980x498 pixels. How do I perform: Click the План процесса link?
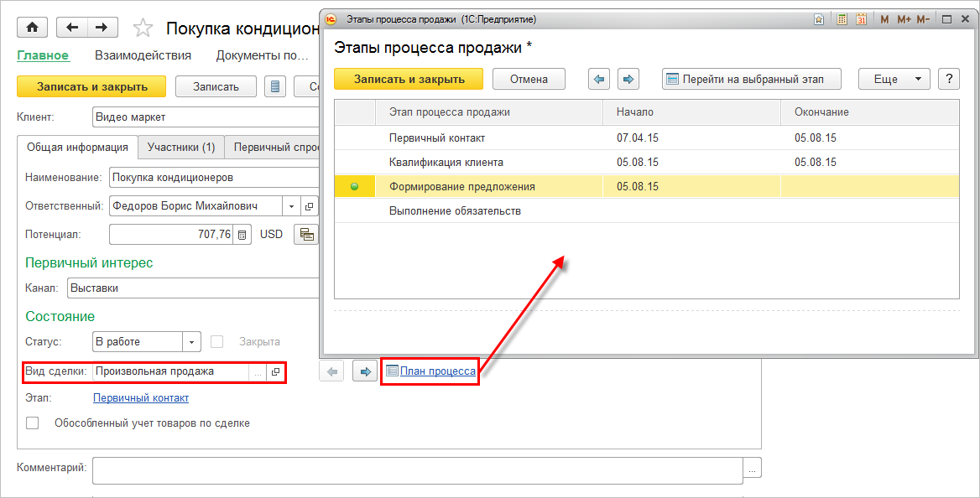coord(437,371)
